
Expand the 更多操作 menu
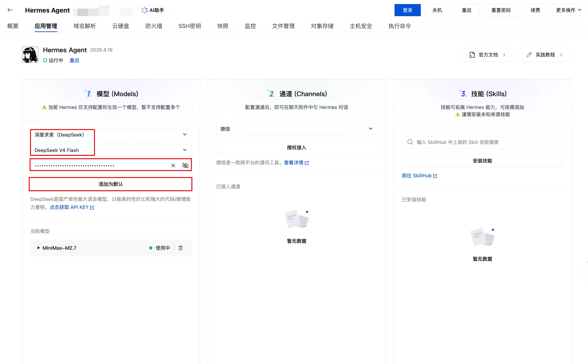coord(569,10)
